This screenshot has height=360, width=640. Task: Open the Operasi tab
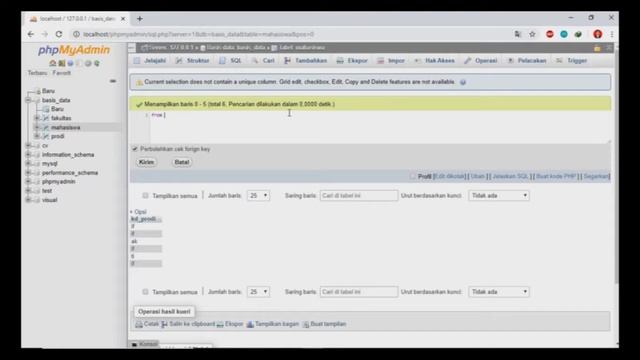pyautogui.click(x=481, y=60)
